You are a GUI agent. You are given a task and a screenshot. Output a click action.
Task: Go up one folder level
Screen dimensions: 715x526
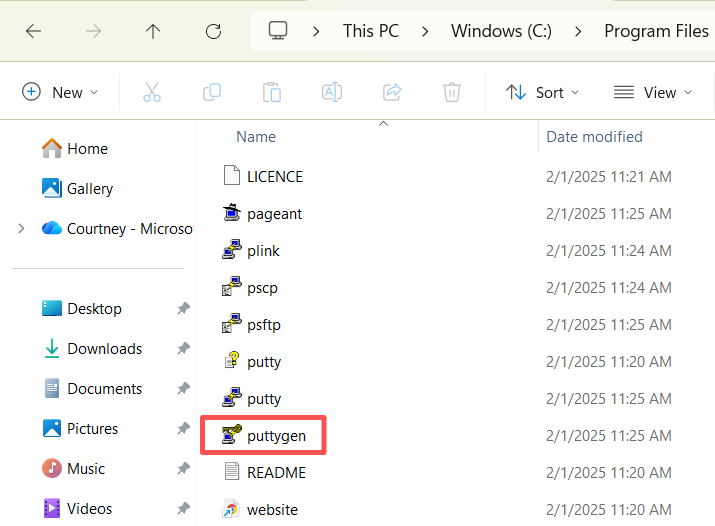coord(153,31)
